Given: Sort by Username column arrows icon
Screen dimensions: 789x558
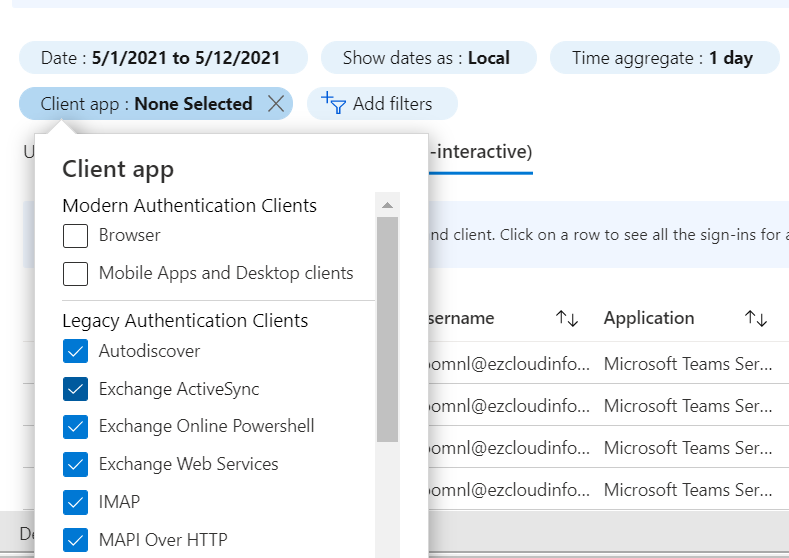Looking at the screenshot, I should pyautogui.click(x=567, y=319).
